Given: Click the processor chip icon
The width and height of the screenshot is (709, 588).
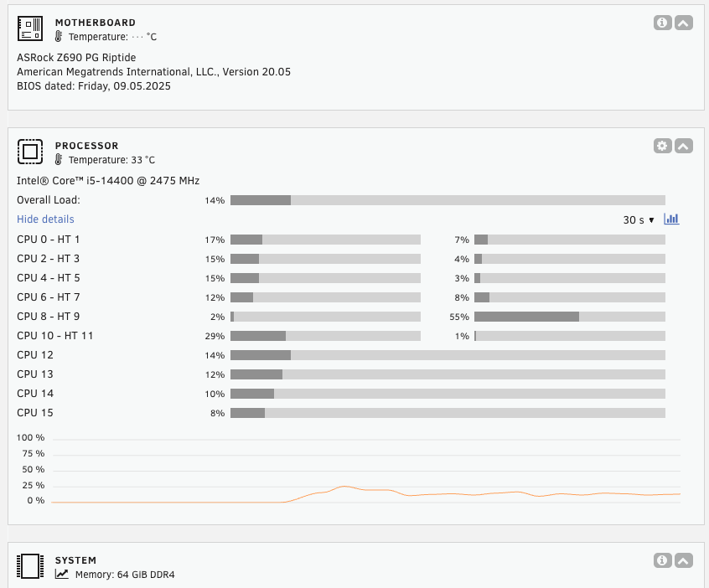Looking at the screenshot, I should coord(30,152).
